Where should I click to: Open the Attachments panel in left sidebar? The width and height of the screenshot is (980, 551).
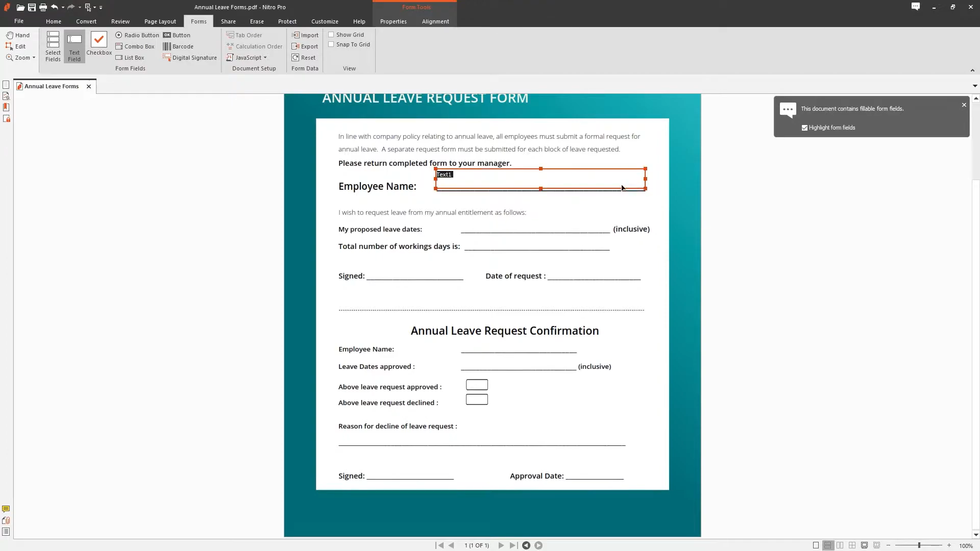[x=6, y=520]
